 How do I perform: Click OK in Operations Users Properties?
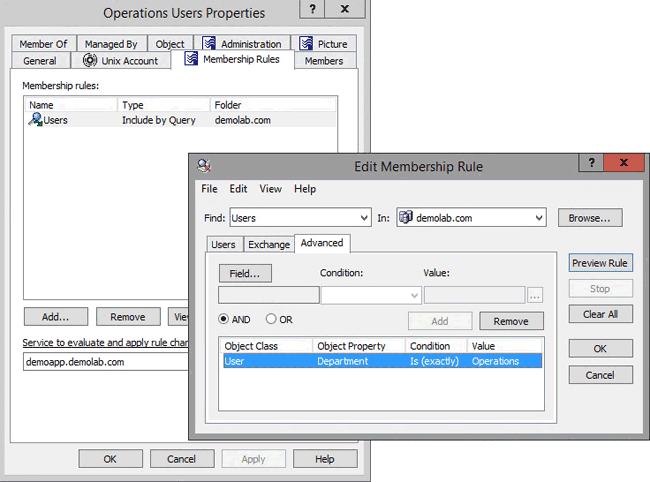coord(110,459)
